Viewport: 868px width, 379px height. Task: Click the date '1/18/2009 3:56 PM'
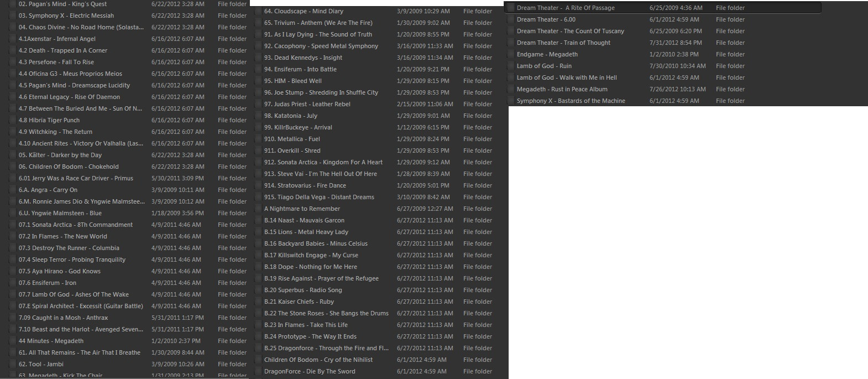[177, 213]
